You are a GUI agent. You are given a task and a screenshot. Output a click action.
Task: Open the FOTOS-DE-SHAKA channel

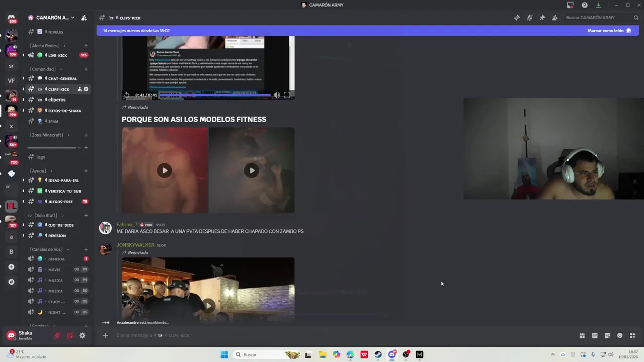tap(57, 111)
